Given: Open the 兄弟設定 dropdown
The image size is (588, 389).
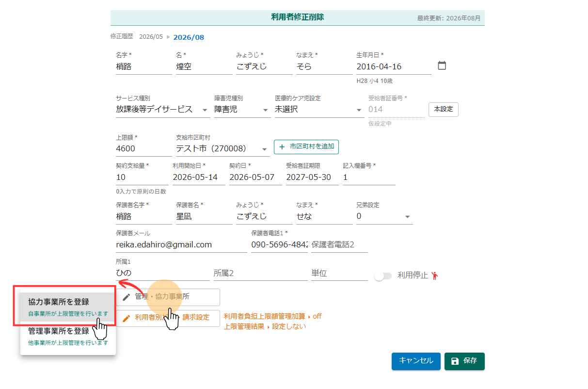Looking at the screenshot, I should point(384,216).
